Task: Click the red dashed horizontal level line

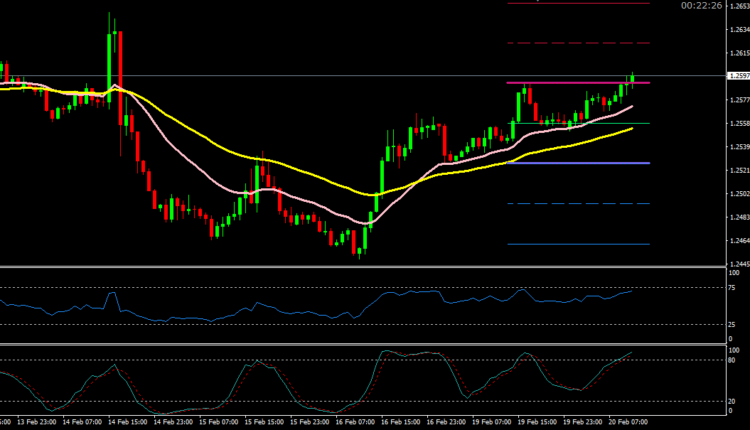Action: pos(578,43)
